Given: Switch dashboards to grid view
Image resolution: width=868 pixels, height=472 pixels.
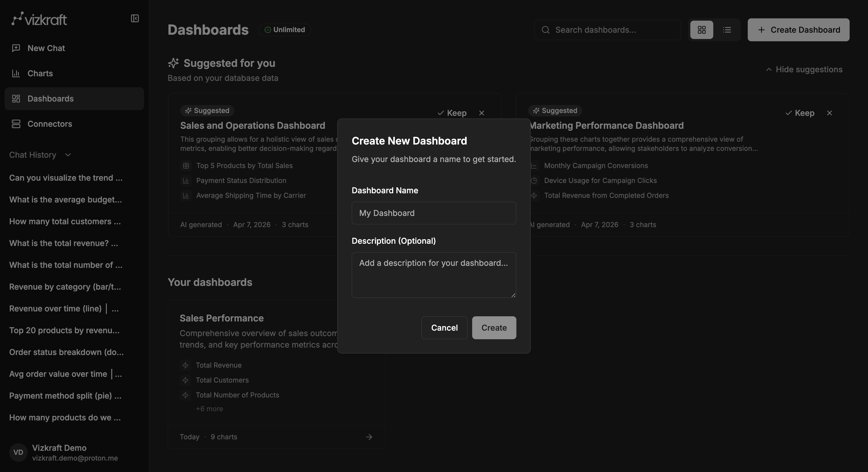Looking at the screenshot, I should 701,30.
